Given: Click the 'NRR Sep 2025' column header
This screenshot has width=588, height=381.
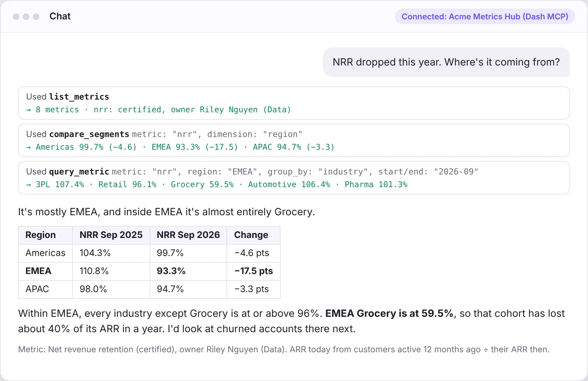Looking at the screenshot, I should pos(111,235).
